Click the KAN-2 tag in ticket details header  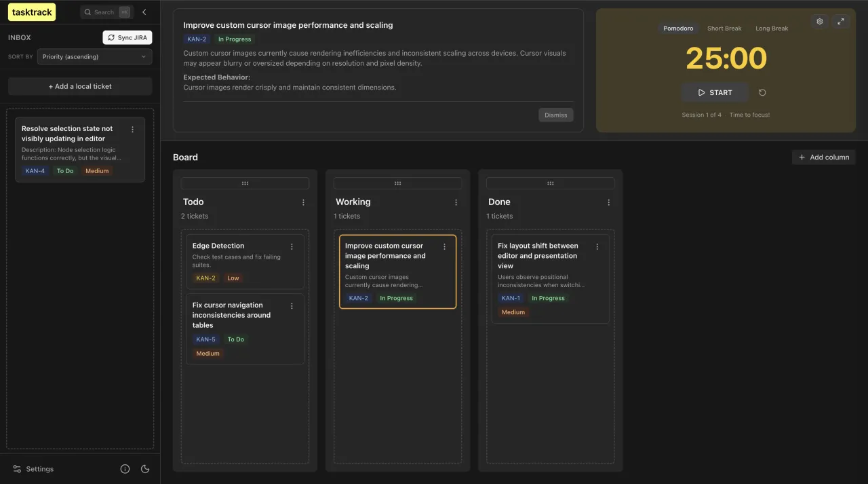(197, 39)
